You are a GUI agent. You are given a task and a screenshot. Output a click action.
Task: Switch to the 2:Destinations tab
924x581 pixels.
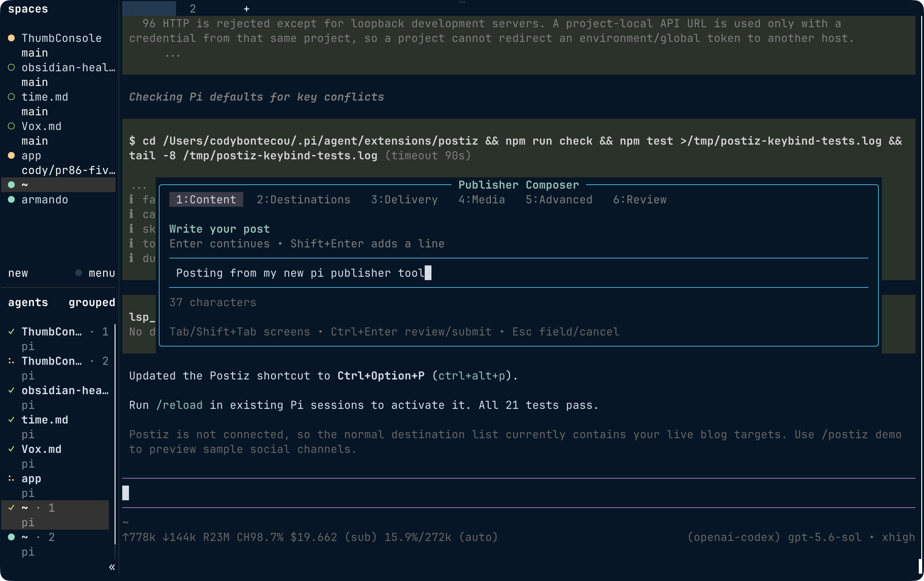point(303,200)
